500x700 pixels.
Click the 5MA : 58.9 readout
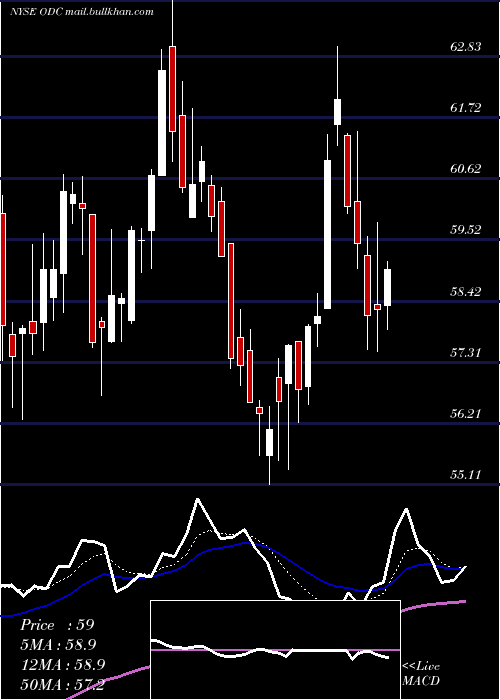tap(58, 645)
